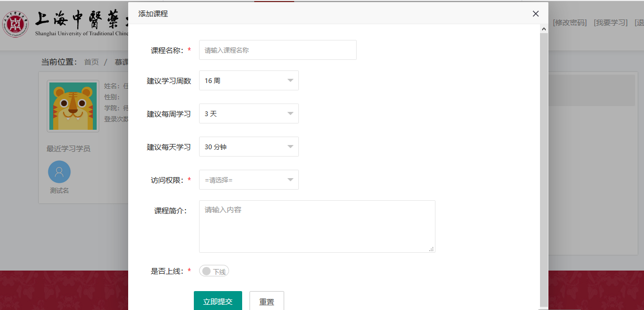
Task: Close the 添加课程 dialog with X
Action: tap(535, 14)
